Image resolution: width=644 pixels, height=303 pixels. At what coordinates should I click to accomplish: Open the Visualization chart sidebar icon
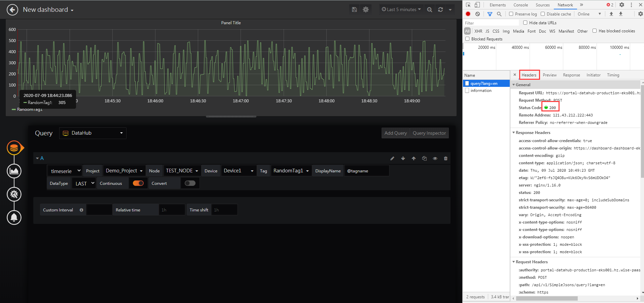pyautogui.click(x=14, y=171)
